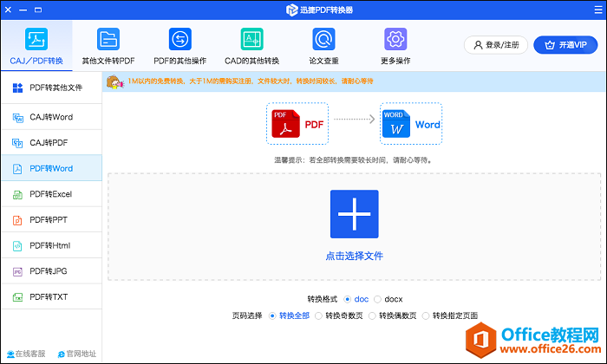607x364 pixels.
Task: Select 转换偶数页 page option
Action: pyautogui.click(x=372, y=315)
